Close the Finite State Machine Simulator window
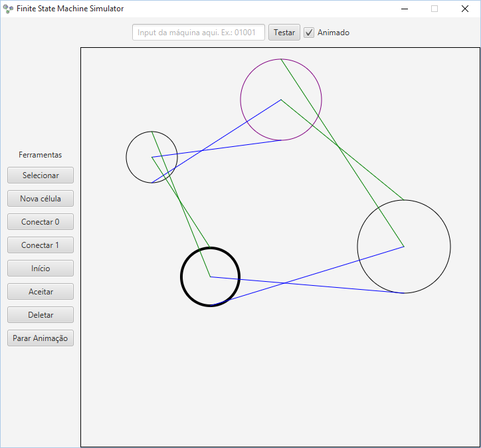 [x=465, y=9]
